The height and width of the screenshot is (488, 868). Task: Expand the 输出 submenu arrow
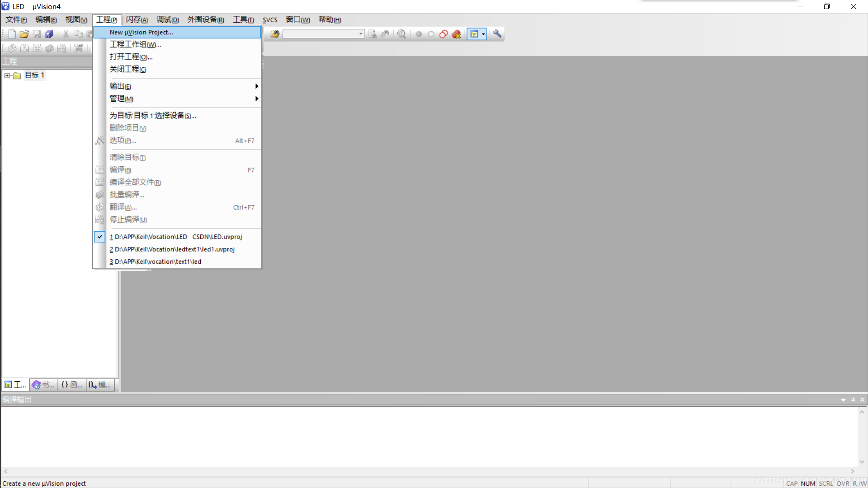256,86
